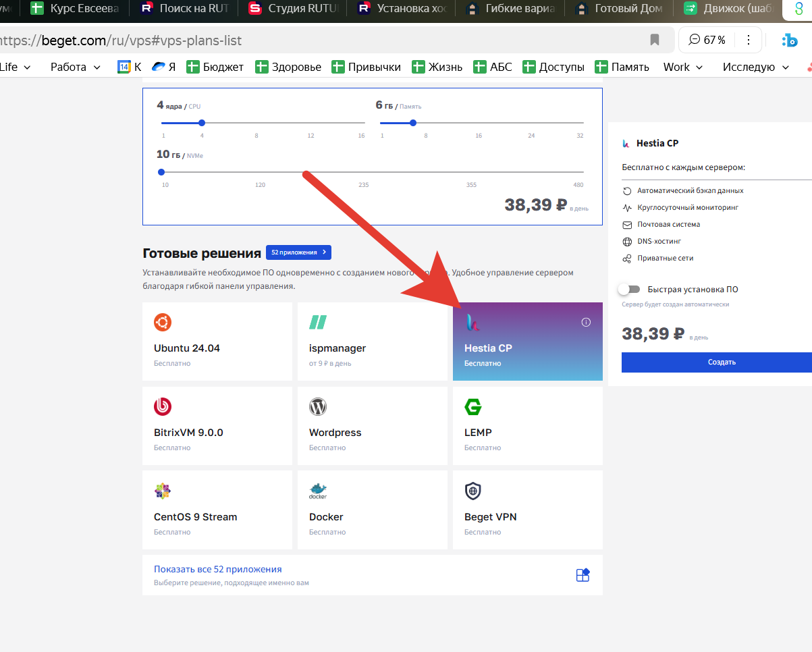The height and width of the screenshot is (652, 812).
Task: Enable the Быстрая установка ПО toggle
Action: point(629,290)
